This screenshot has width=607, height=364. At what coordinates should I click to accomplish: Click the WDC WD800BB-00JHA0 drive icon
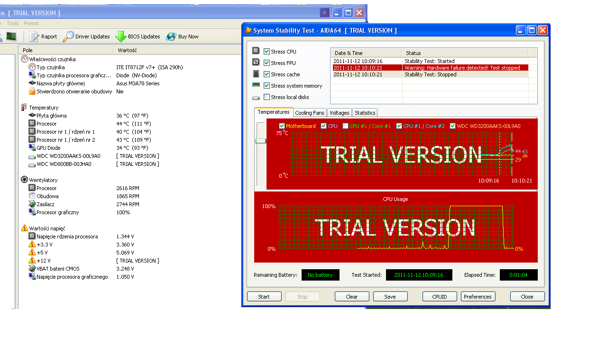click(32, 164)
